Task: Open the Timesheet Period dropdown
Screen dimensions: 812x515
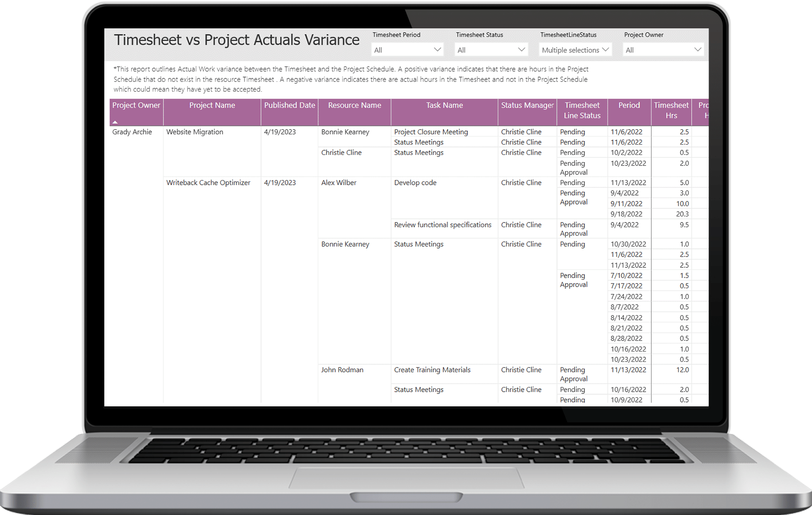Action: 407,50
